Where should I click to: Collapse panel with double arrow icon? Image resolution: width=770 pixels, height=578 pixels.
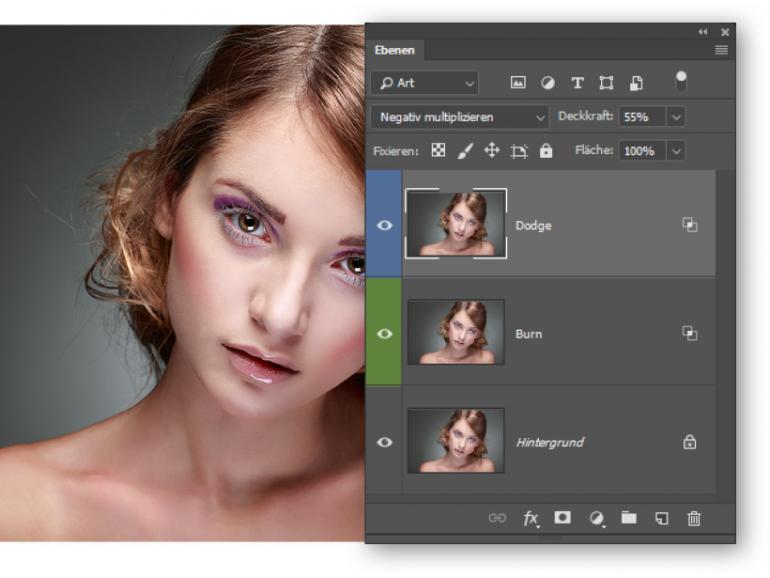703,32
